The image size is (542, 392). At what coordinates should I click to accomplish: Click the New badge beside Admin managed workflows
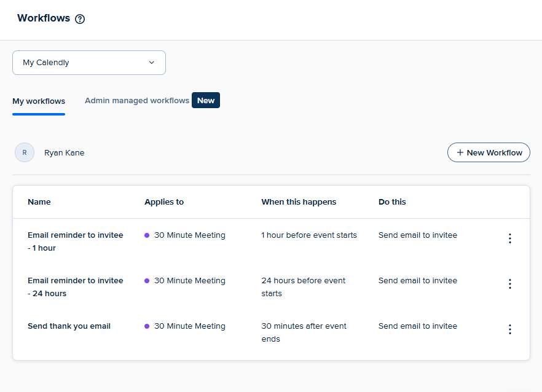(x=206, y=100)
